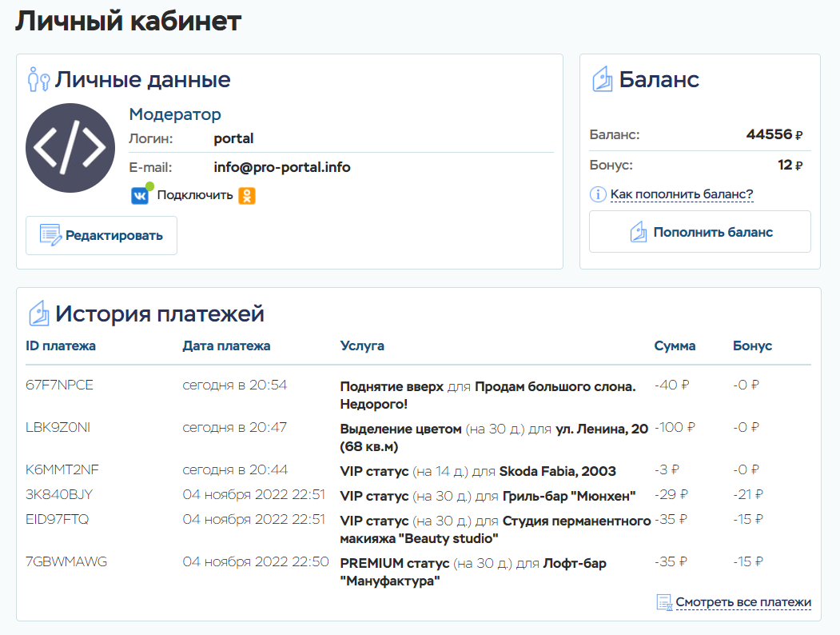The width and height of the screenshot is (840, 635).
Task: Click the moderator code avatar image
Action: coord(70,148)
